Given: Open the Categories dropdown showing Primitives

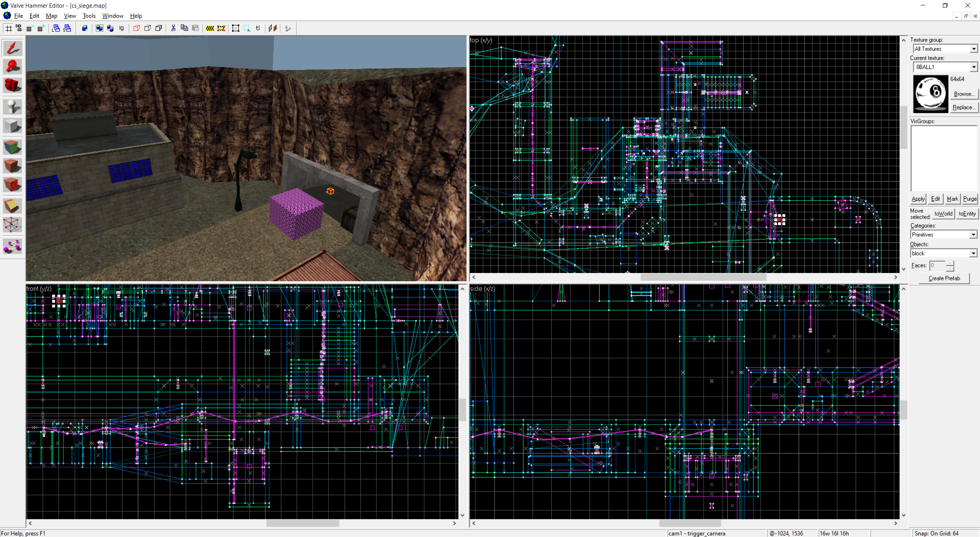Looking at the screenshot, I should [973, 234].
